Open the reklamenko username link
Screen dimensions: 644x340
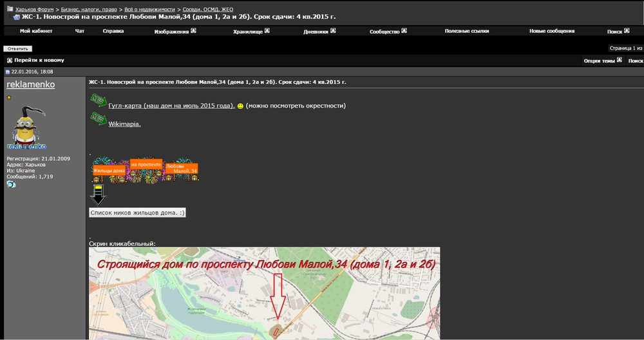31,84
